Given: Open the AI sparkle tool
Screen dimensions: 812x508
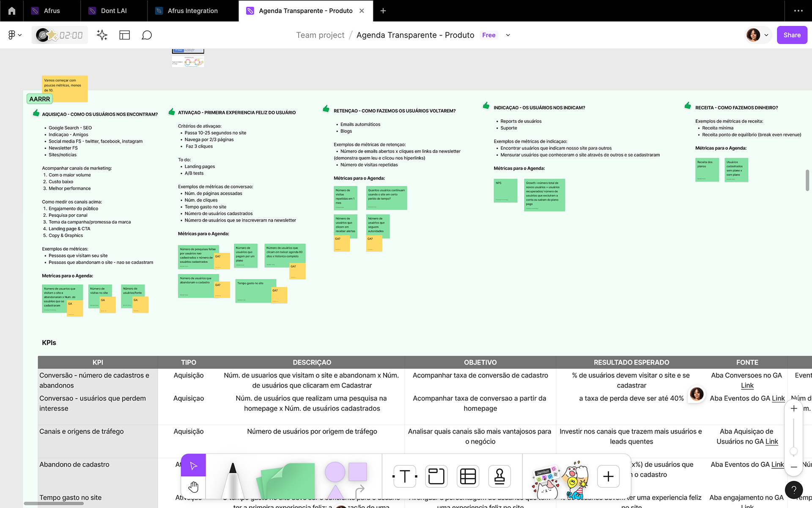Looking at the screenshot, I should 102,35.
